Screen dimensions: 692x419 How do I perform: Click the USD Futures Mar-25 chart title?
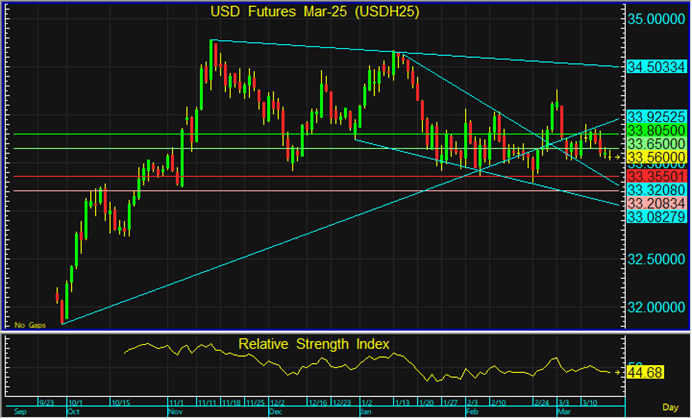click(315, 12)
